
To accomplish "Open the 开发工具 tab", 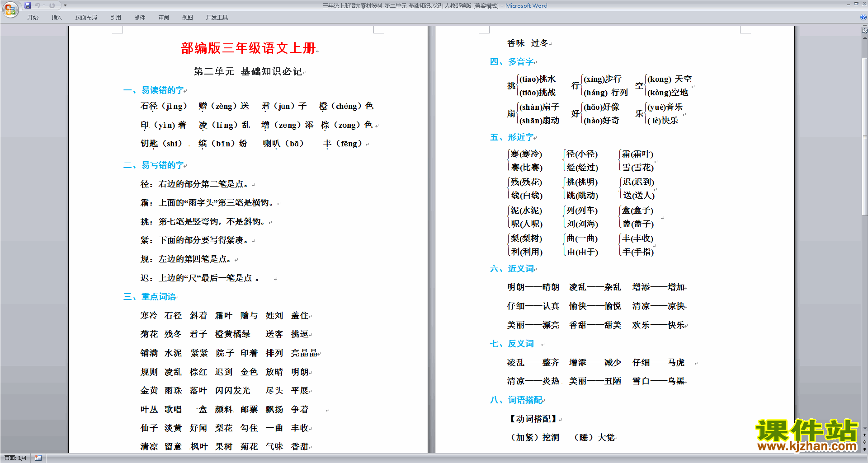I will tap(217, 18).
